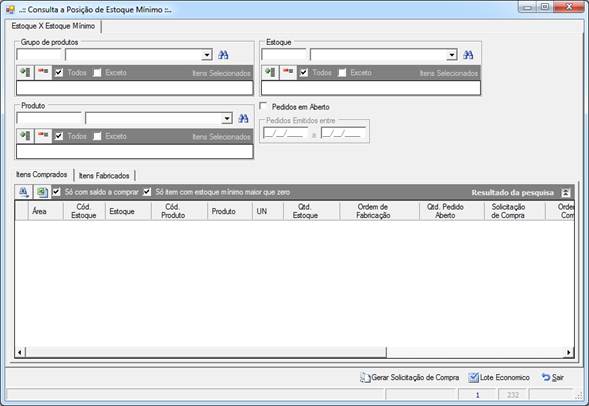This screenshot has width=589, height=406.
Task: Toggle Todos checkbox in Grupo de produtos
Action: pyautogui.click(x=59, y=72)
